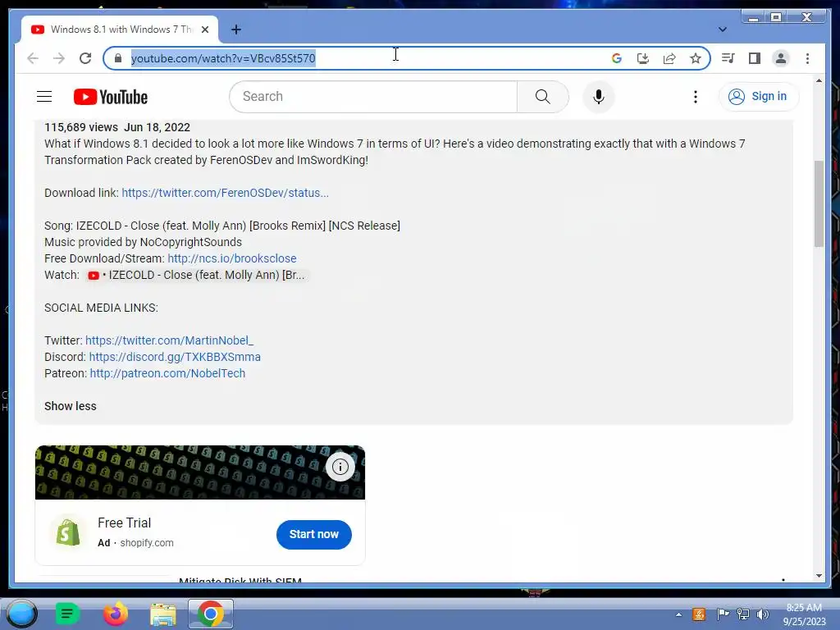Collapse description with Show less
The image size is (840, 630).
(x=71, y=406)
